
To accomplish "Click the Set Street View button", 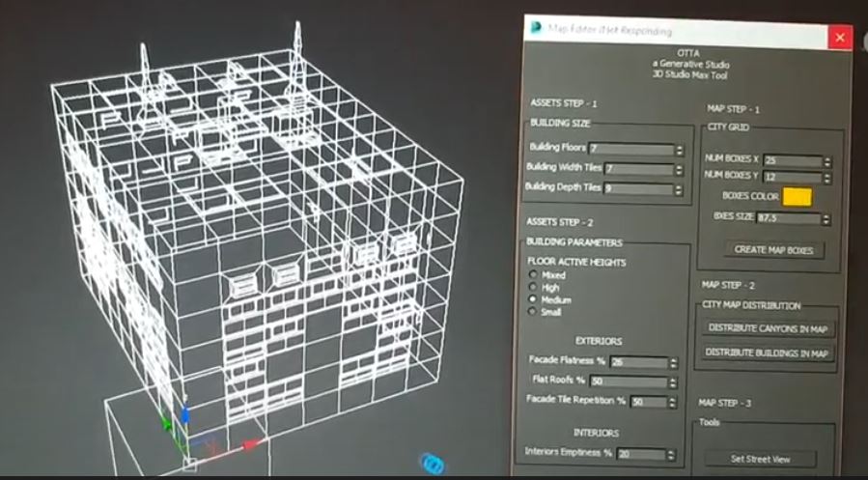I will 760,459.
